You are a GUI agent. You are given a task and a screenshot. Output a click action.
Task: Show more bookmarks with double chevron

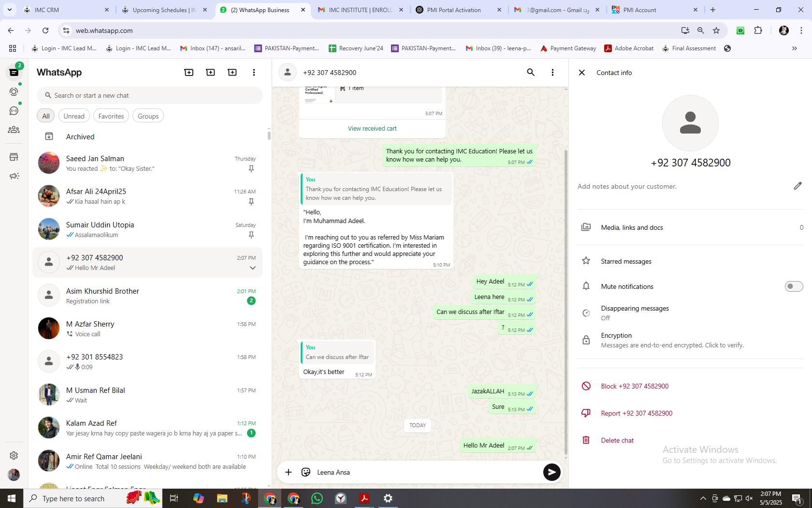[794, 48]
